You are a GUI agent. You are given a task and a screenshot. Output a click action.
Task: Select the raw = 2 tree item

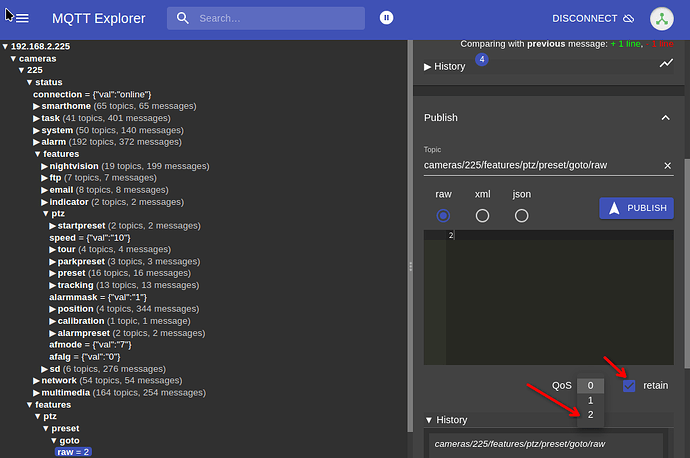73,452
